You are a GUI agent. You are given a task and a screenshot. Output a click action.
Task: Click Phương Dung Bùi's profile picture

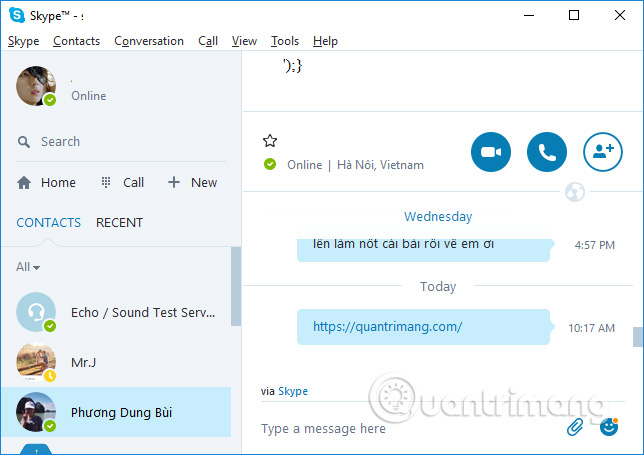coord(36,412)
